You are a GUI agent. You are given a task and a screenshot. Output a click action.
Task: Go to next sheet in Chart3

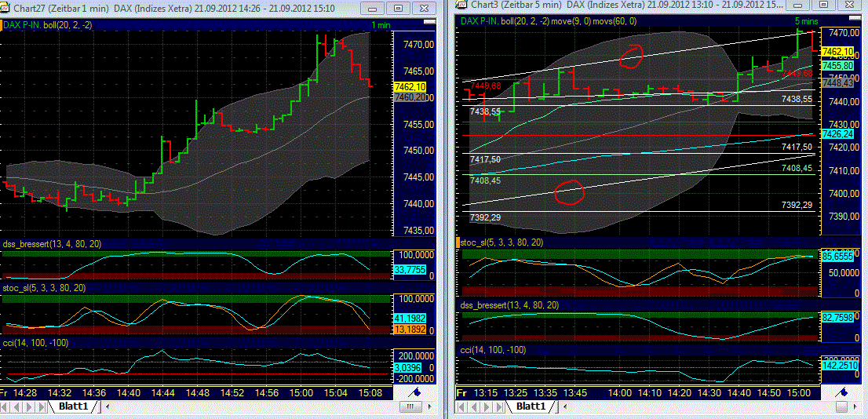tap(484, 406)
